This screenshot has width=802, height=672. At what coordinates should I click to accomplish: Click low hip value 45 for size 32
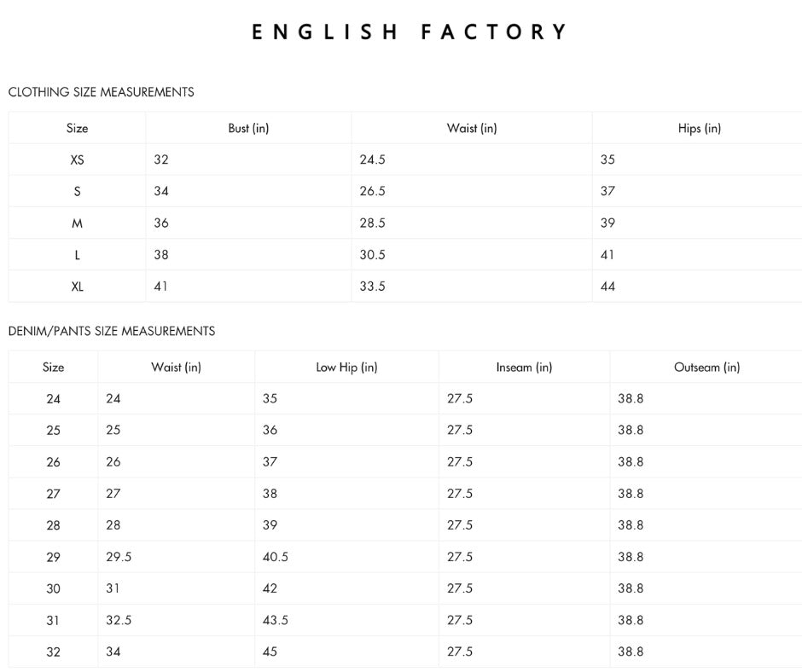[270, 652]
